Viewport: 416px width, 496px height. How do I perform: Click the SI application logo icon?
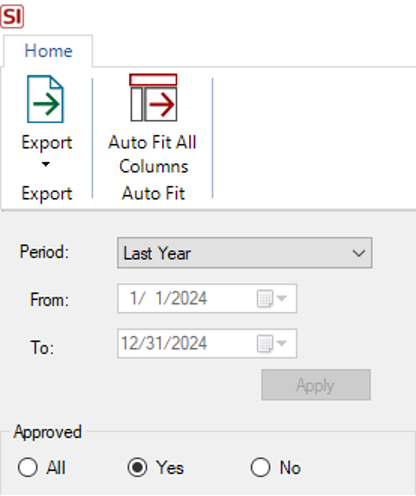tap(12, 16)
